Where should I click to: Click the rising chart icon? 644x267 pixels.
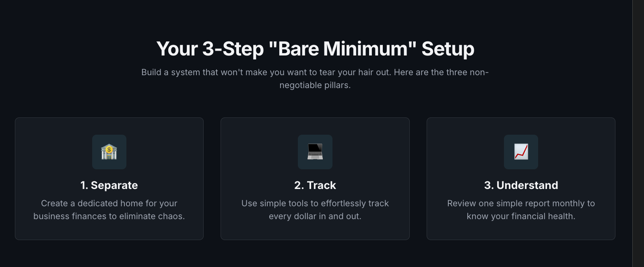coord(521,152)
